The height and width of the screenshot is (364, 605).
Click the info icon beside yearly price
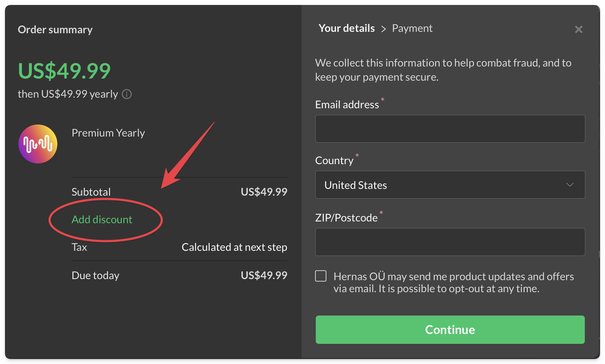point(127,94)
